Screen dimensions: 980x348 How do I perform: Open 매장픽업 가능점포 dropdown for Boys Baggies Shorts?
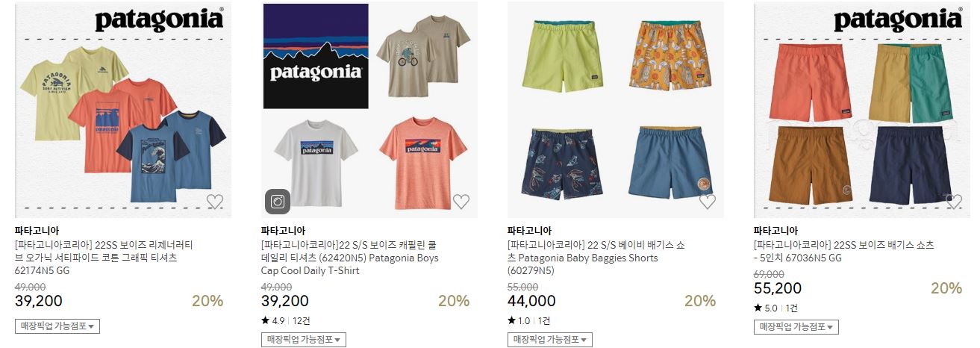pyautogui.click(x=796, y=326)
